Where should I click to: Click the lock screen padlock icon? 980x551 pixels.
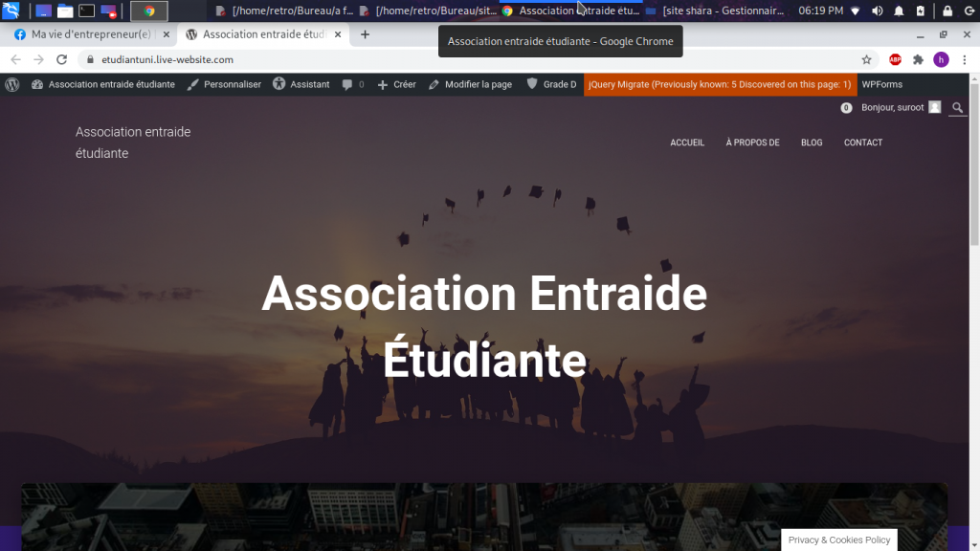tap(947, 11)
